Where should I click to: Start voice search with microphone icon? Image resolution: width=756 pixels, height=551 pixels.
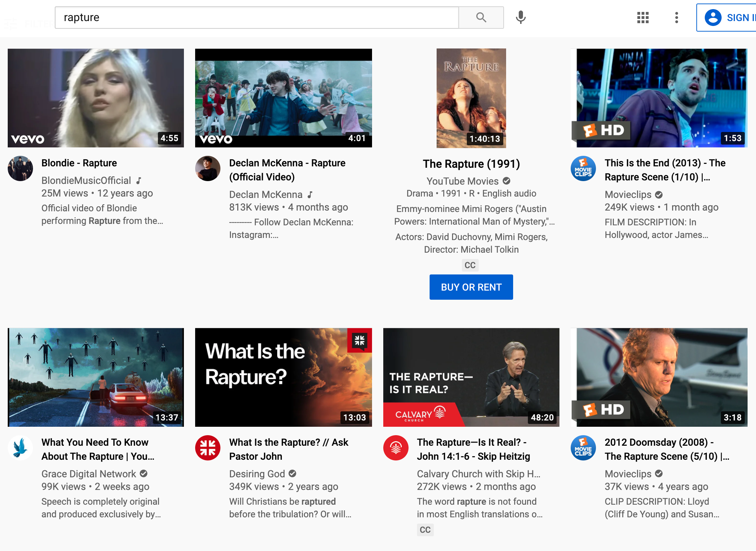(x=520, y=18)
